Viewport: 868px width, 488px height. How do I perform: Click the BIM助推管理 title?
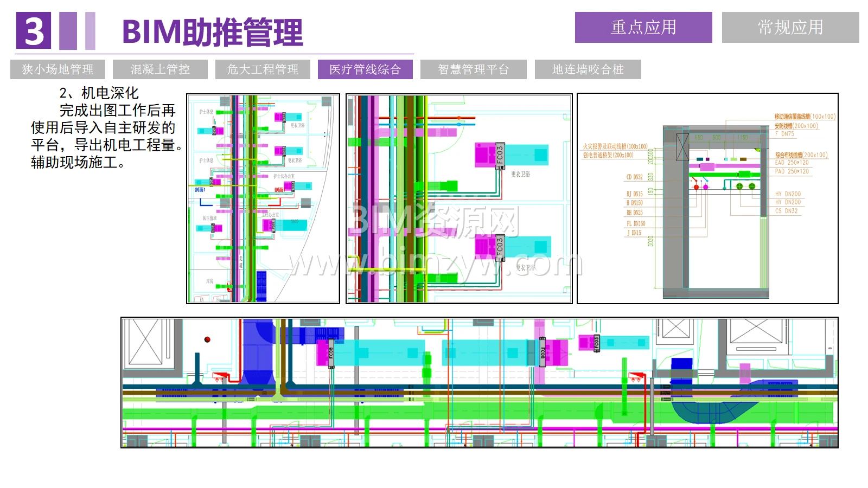(x=213, y=31)
